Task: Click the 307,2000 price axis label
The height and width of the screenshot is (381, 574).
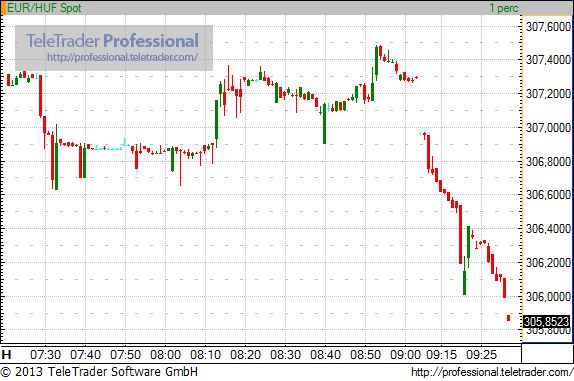Action: 548,94
